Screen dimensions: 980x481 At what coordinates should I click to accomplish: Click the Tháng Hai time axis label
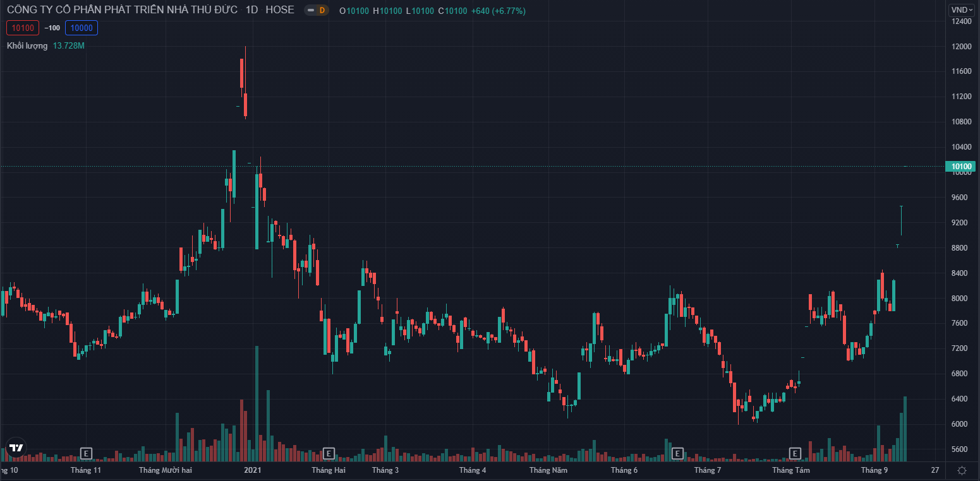tap(328, 470)
